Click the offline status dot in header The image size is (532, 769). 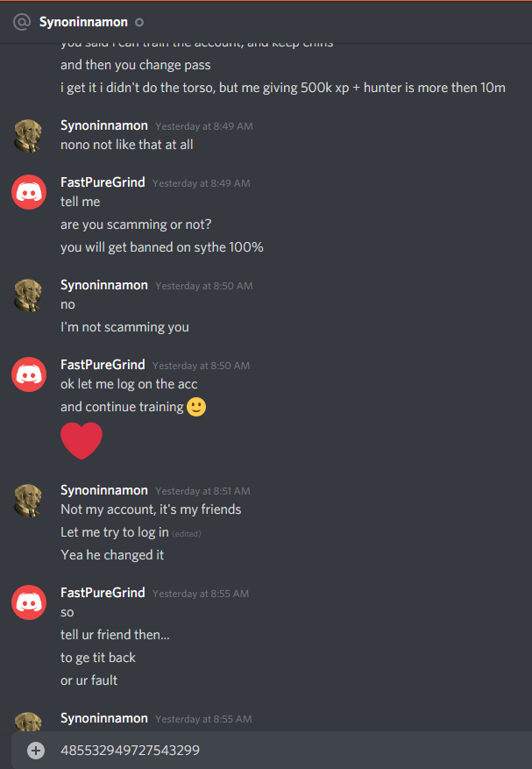[x=139, y=22]
